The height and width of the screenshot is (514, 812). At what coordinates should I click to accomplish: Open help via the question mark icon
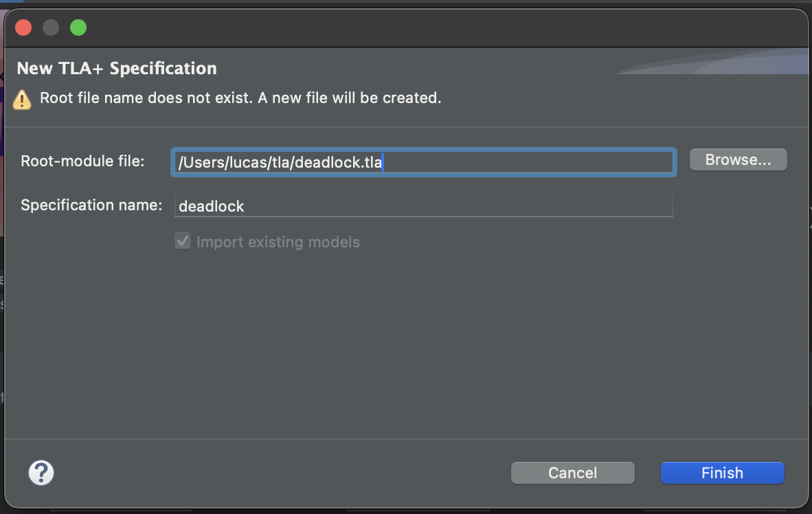41,473
